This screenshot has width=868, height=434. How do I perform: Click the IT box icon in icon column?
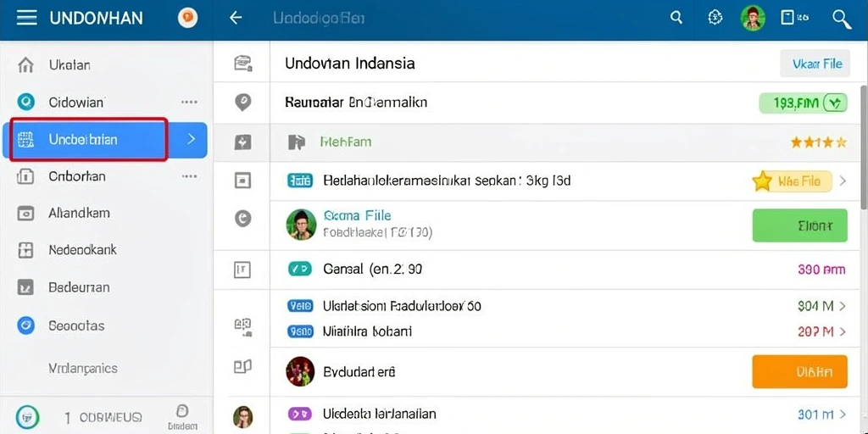[243, 270]
